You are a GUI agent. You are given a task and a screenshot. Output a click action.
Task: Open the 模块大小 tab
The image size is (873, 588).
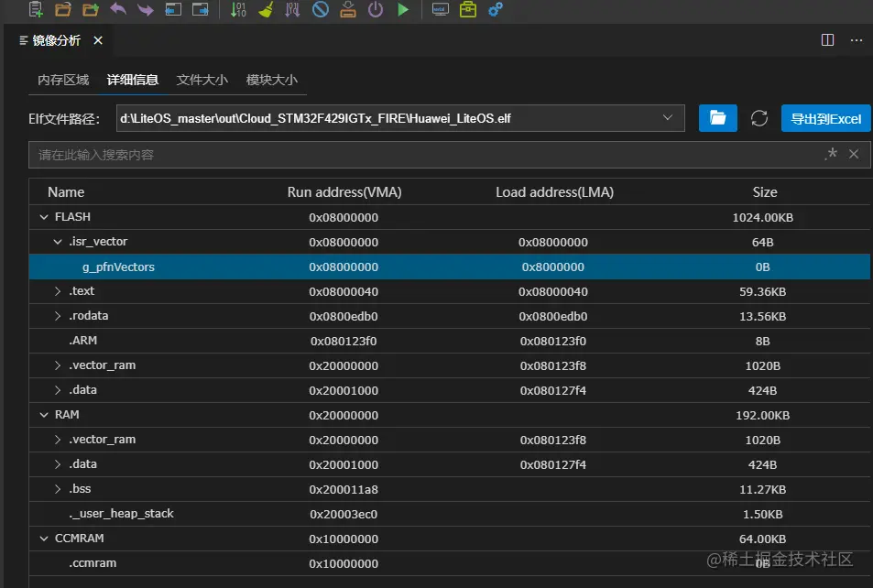coord(272,80)
